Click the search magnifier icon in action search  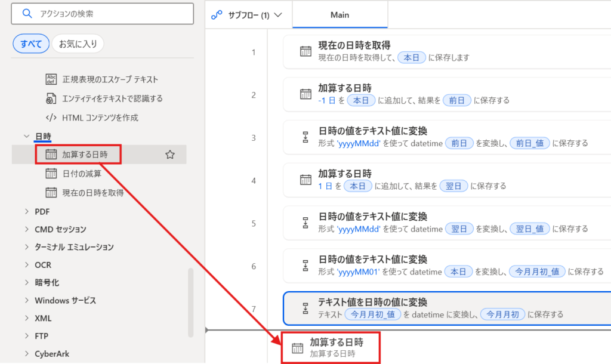coord(27,14)
